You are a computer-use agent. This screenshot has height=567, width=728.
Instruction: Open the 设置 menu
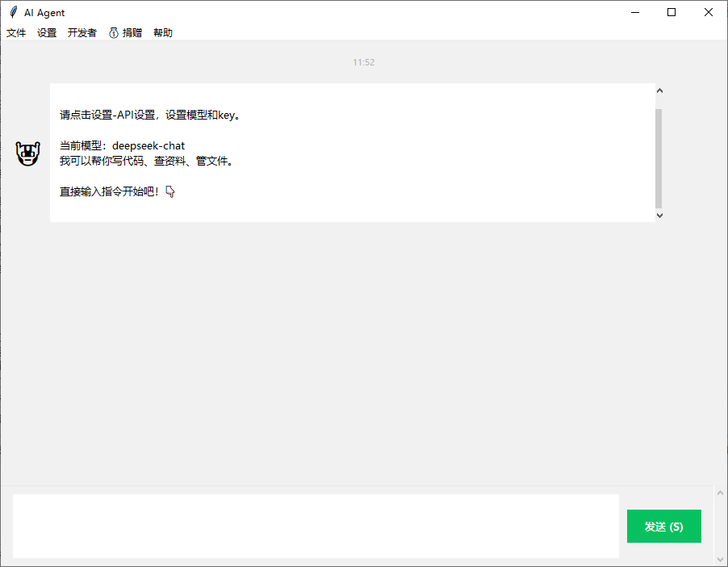click(46, 32)
